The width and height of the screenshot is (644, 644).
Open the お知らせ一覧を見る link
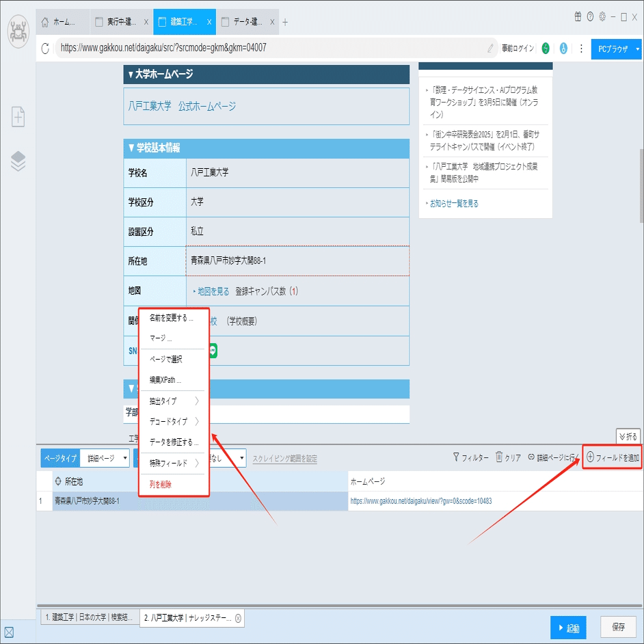(x=454, y=203)
